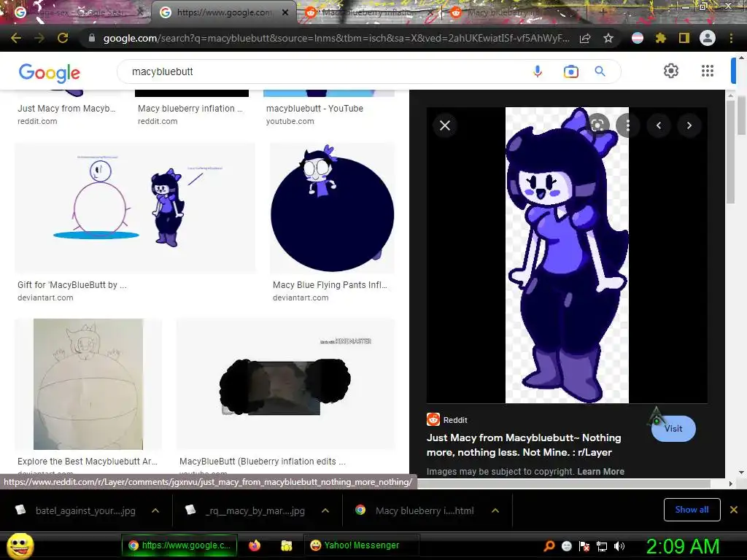Viewport: 747px width, 560px height.
Task: Close the downloads bar
Action: click(x=734, y=510)
